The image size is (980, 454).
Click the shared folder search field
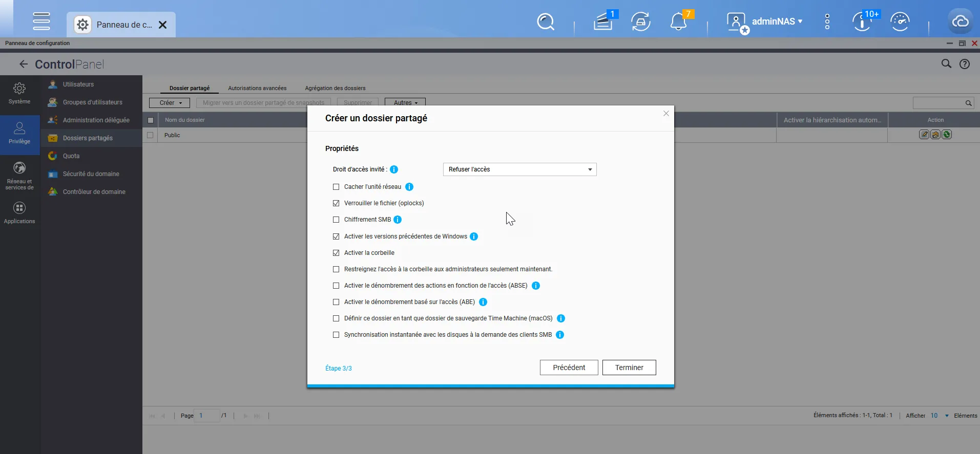[939, 103]
